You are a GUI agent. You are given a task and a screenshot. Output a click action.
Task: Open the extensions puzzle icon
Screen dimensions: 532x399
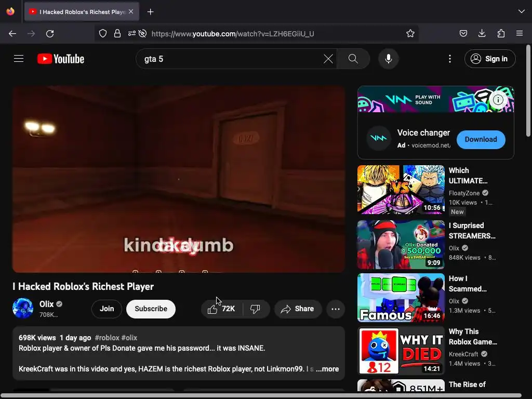pos(501,33)
